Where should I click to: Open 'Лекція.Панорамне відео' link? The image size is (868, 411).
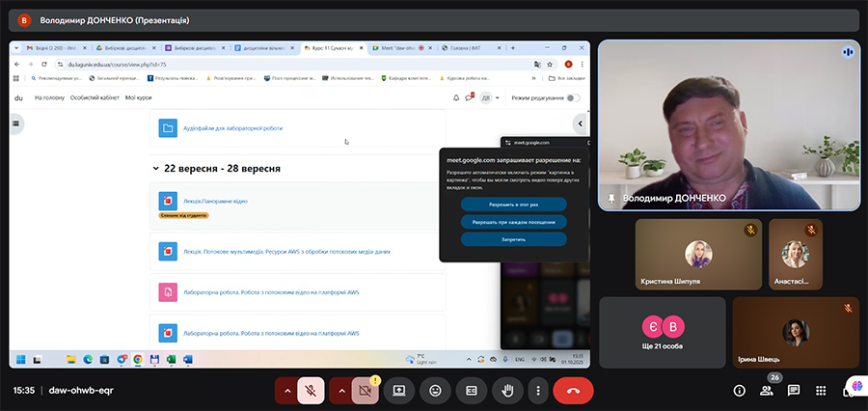[215, 201]
